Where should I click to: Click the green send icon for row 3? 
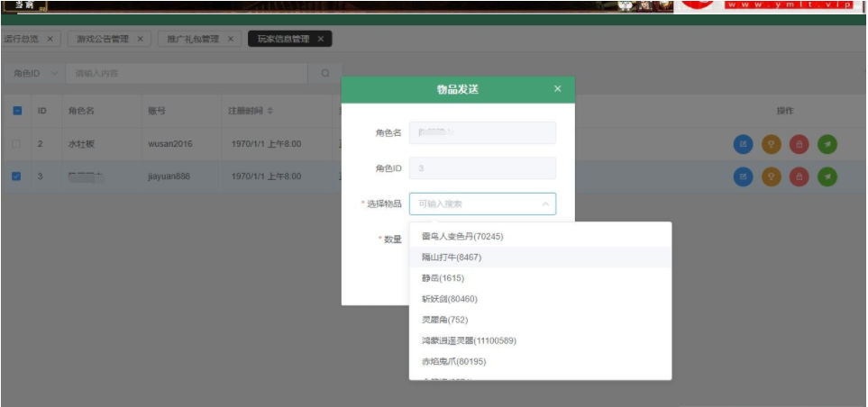click(x=827, y=177)
